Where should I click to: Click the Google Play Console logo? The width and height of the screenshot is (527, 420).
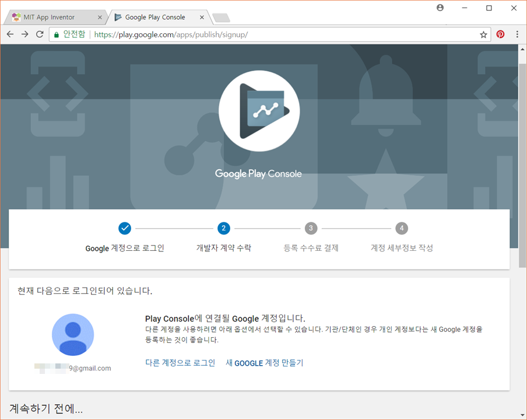259,111
